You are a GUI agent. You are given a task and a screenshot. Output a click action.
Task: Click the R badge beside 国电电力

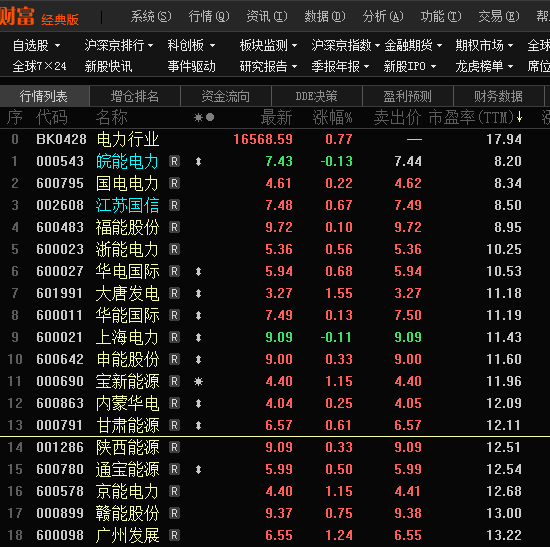[174, 183]
